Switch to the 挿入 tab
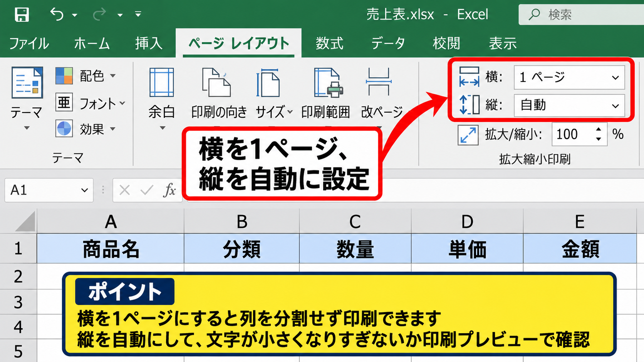The height and width of the screenshot is (362, 644). 148,43
